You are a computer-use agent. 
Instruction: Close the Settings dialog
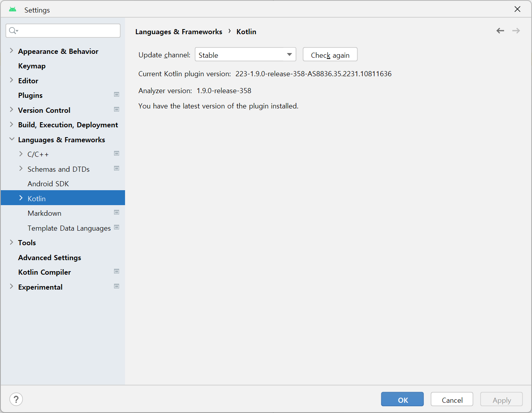click(517, 9)
